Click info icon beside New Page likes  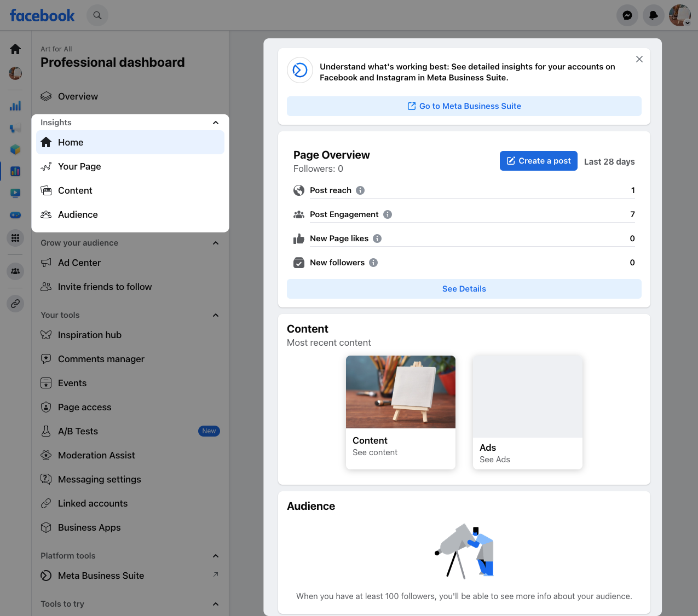coord(377,239)
